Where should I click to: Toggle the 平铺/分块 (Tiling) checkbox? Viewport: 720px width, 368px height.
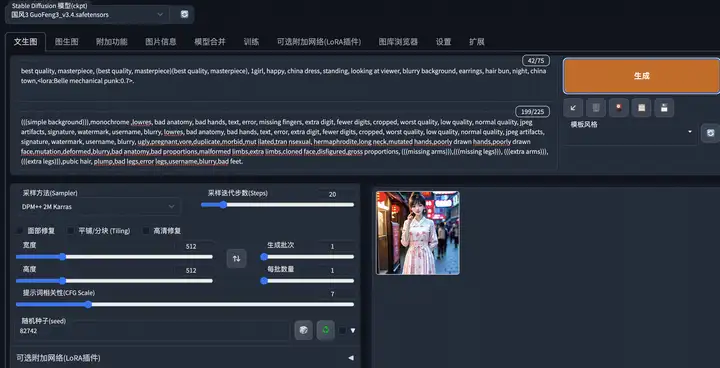[x=71, y=231]
